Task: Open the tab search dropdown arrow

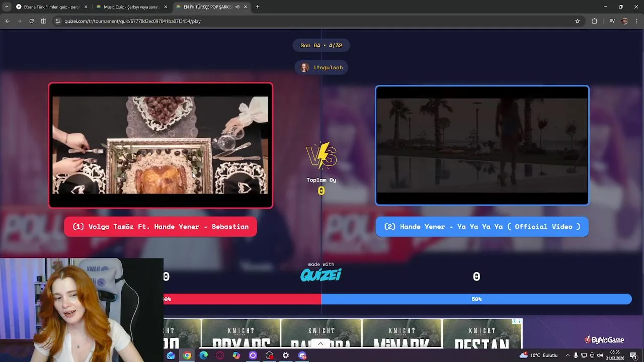Action: coord(7,7)
